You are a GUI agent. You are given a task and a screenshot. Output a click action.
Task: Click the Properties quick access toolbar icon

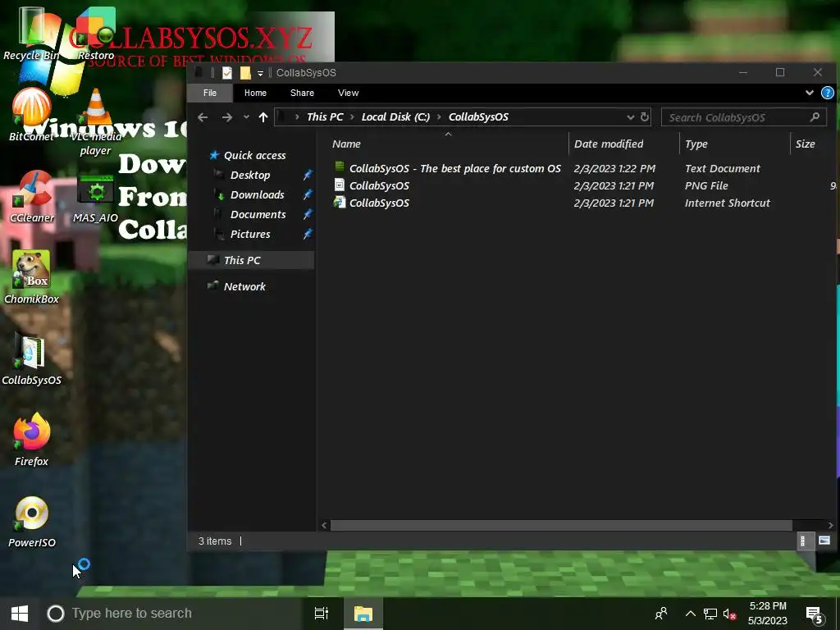click(227, 73)
